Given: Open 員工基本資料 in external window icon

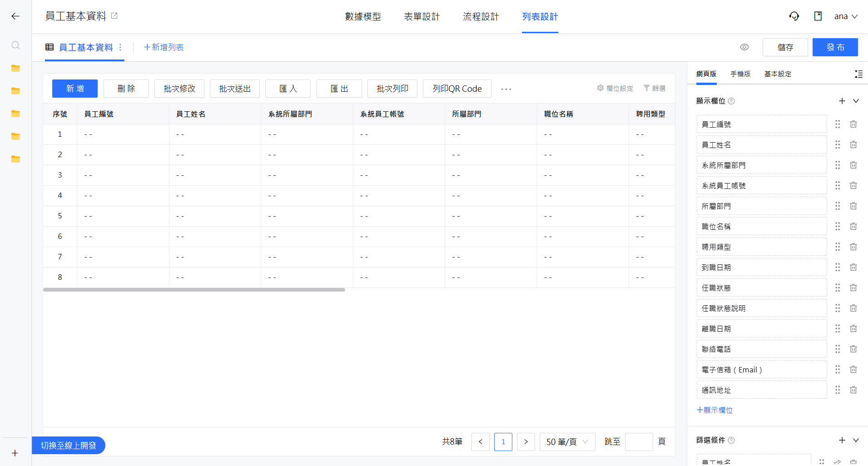Looking at the screenshot, I should click(114, 16).
